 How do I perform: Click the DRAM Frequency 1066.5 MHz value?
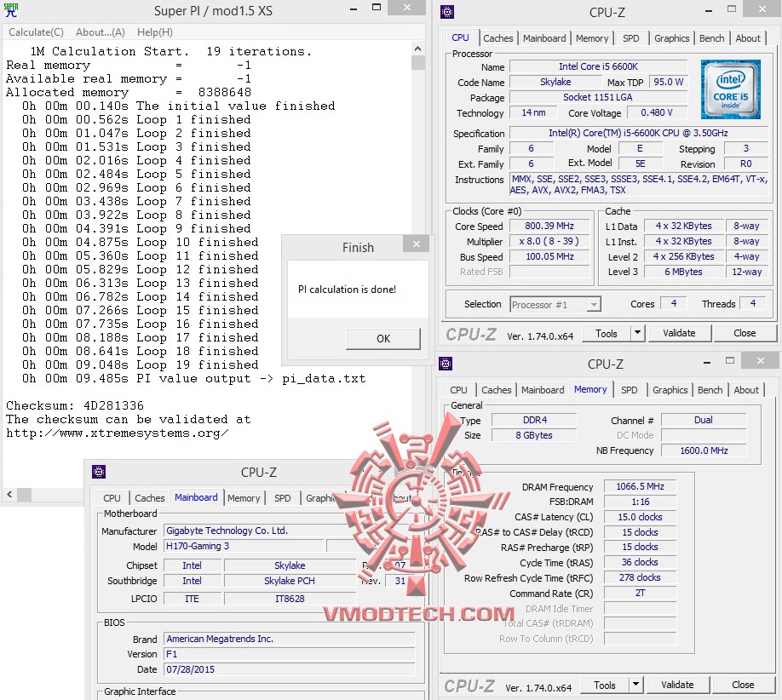tap(640, 486)
